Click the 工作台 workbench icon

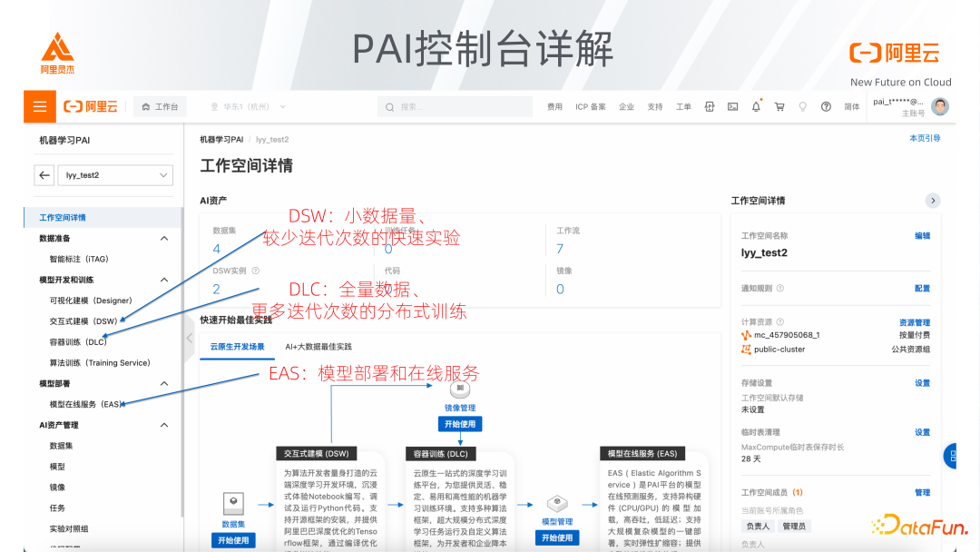click(160, 106)
